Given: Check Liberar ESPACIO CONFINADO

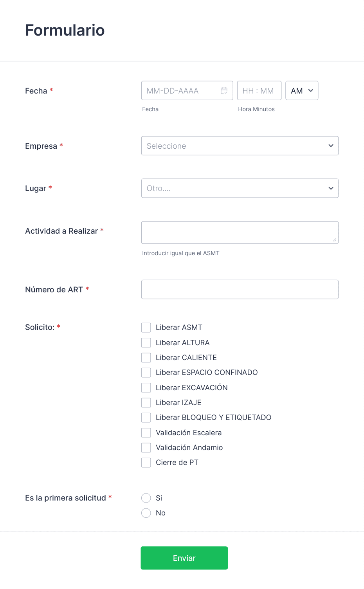Looking at the screenshot, I should tap(146, 373).
